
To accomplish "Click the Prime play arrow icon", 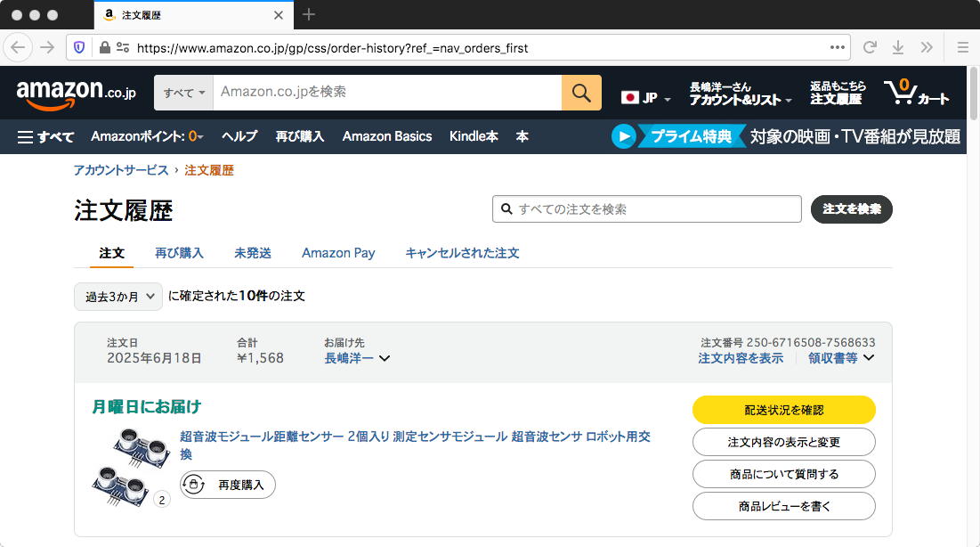I will (624, 136).
